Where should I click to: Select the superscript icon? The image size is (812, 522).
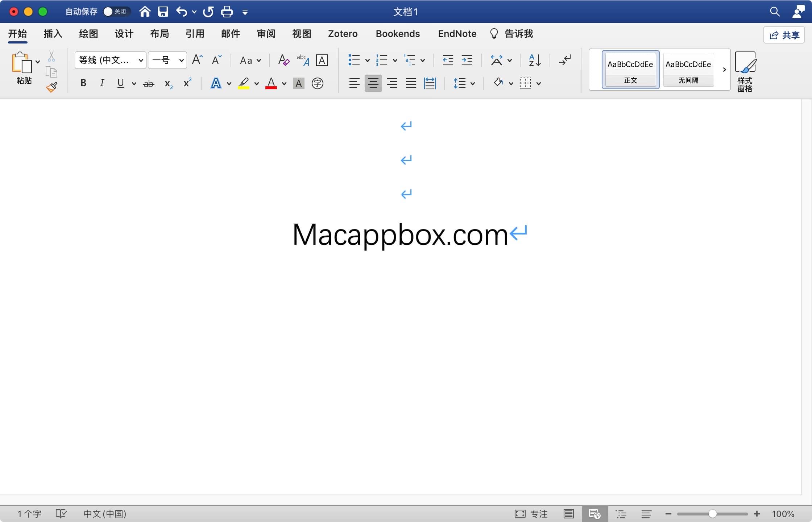pos(186,83)
